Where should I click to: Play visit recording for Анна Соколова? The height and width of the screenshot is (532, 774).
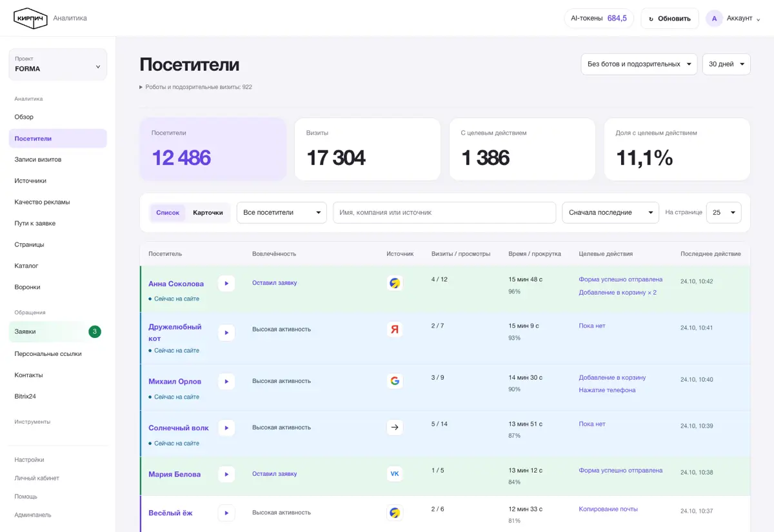click(226, 283)
